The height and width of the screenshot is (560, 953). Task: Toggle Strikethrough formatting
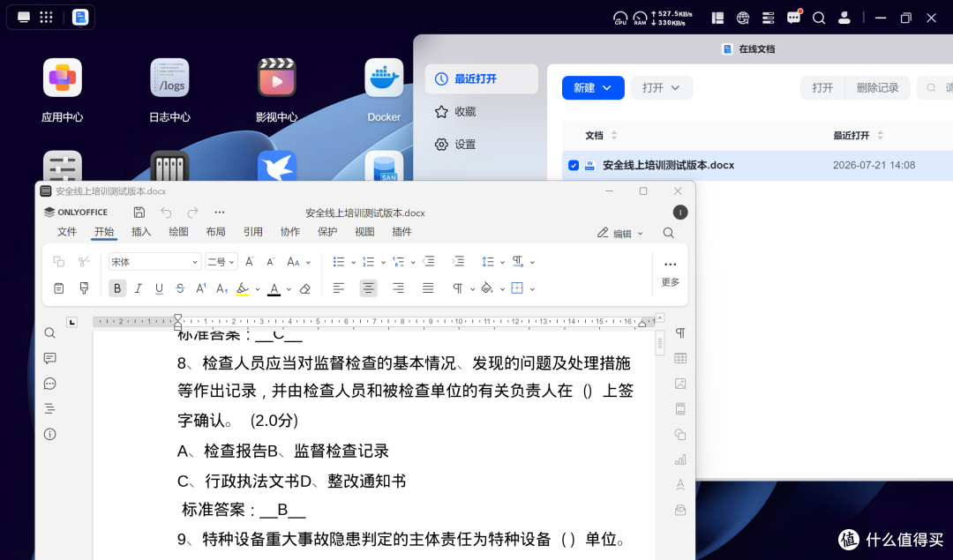click(x=180, y=287)
